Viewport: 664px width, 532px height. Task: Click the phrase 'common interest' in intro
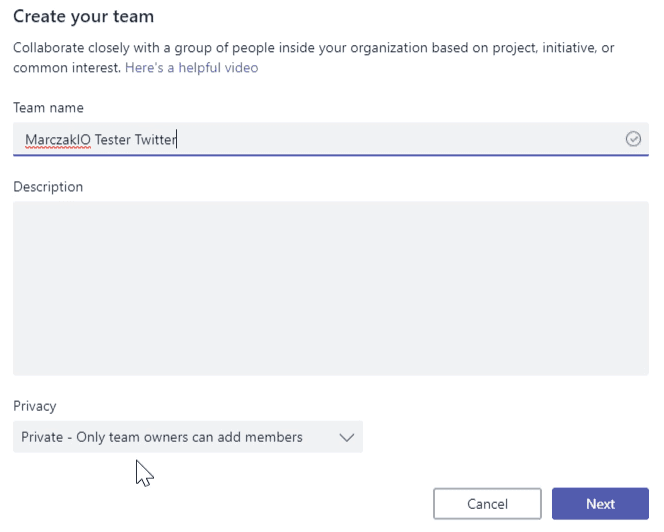65,68
